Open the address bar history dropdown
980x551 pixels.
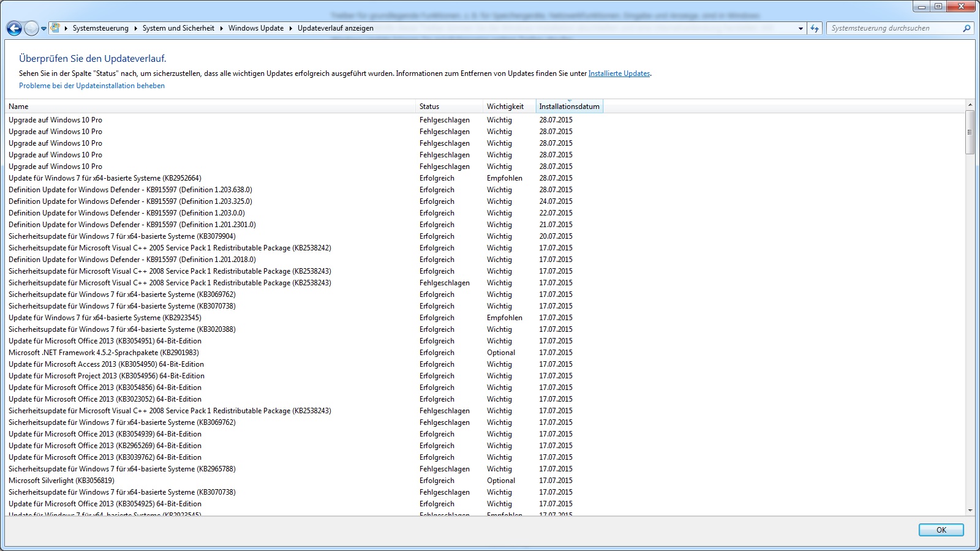coord(801,28)
